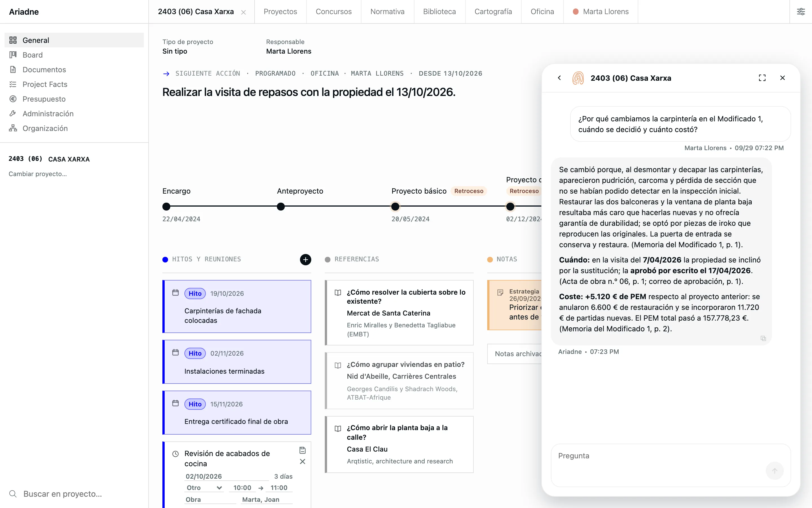This screenshot has width=812, height=508.
Task: Open Mercat de Santa Caterina reference card
Action: click(x=399, y=313)
